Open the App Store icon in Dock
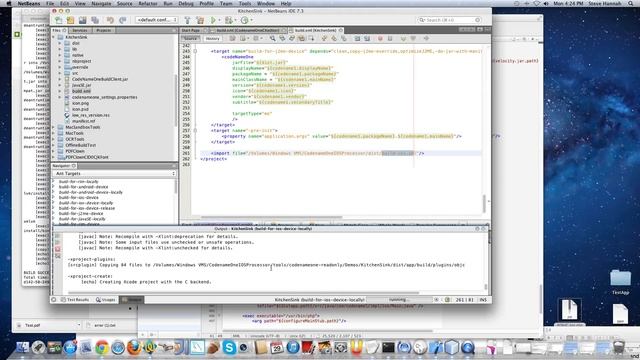 click(x=70, y=347)
